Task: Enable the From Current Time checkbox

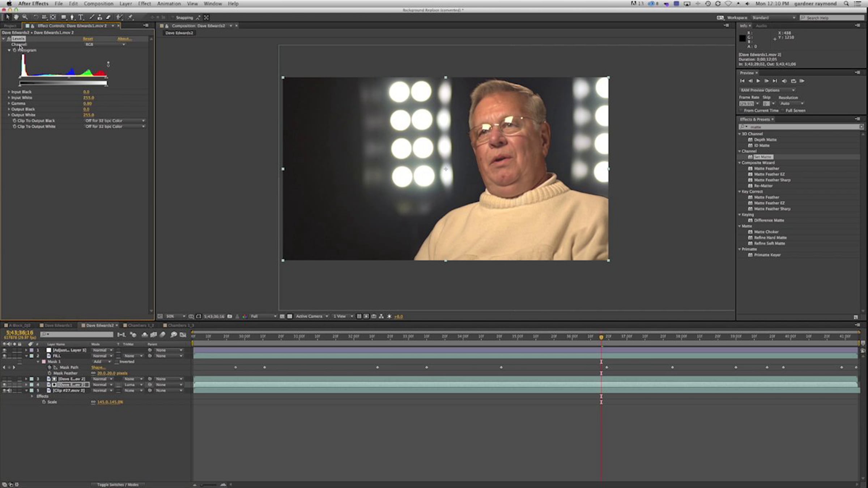Action: 741,111
